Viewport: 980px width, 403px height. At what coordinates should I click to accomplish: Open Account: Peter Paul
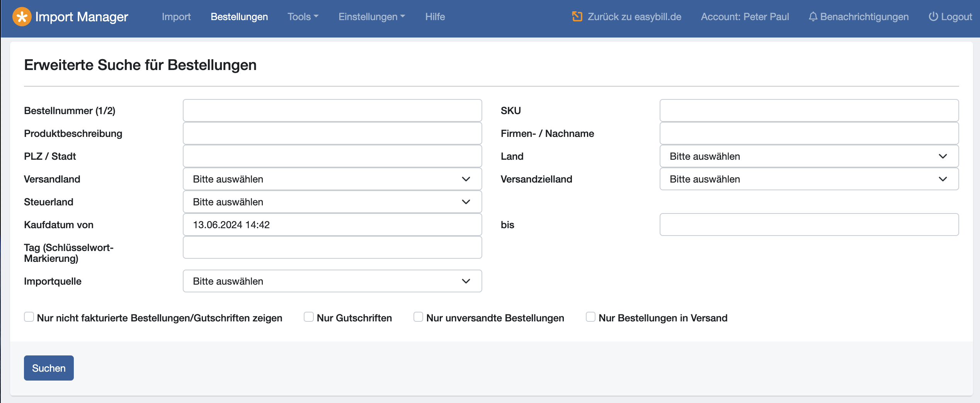[745, 17]
